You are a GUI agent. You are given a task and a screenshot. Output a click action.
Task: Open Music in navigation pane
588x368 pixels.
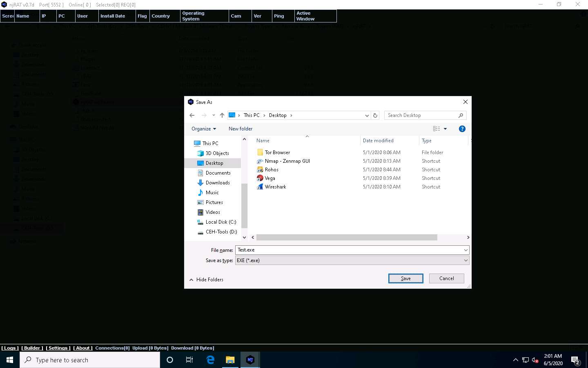(x=212, y=193)
